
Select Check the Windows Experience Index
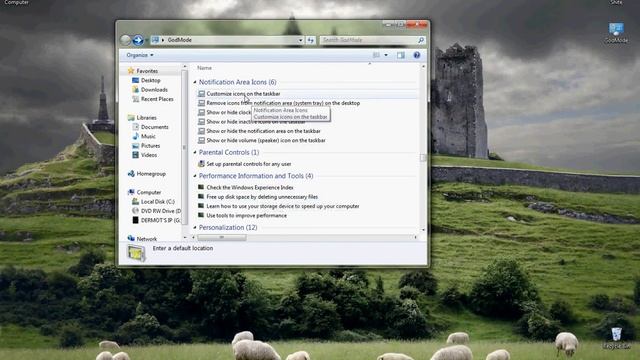pyautogui.click(x=250, y=188)
